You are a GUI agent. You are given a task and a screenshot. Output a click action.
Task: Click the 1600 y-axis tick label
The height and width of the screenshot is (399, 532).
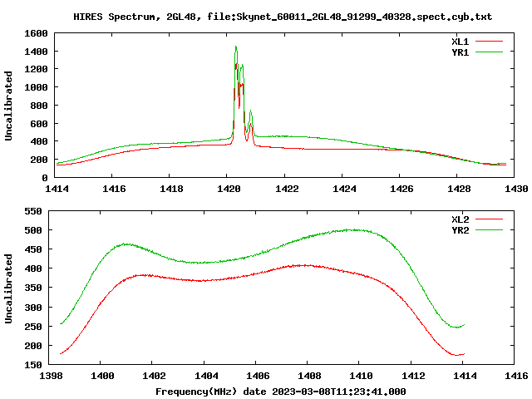pos(36,33)
